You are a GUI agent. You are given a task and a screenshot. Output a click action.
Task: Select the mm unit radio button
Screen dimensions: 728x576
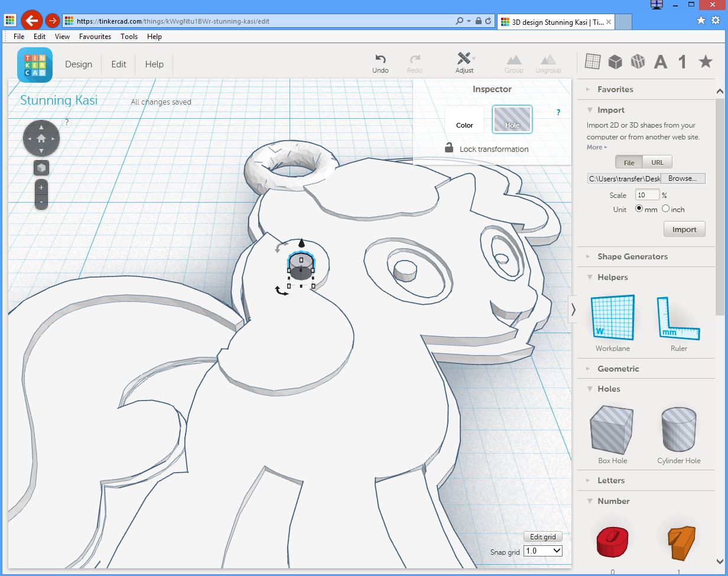coord(639,209)
